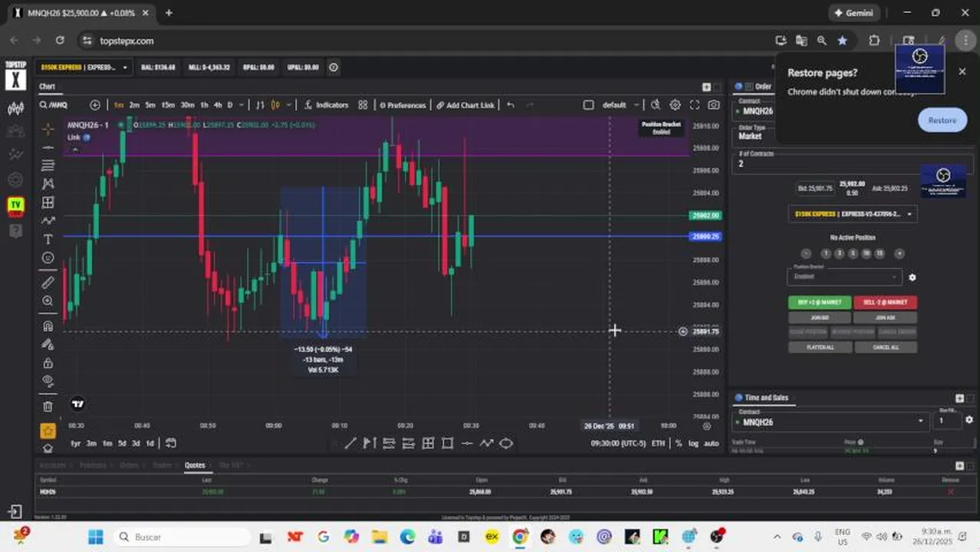Select the patterns drawing tool
The height and width of the screenshot is (552, 980).
pyautogui.click(x=48, y=183)
